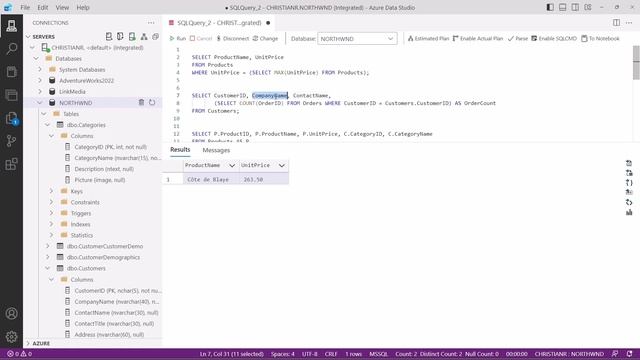Viewport: 640px width, 360px height.
Task: Click the Disconnect button
Action: pos(232,38)
